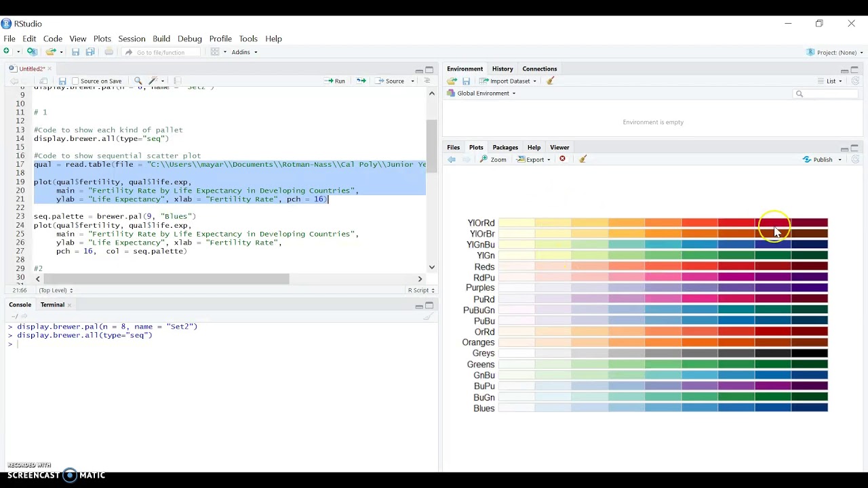The image size is (868, 488).
Task: Click the Source button
Action: pyautogui.click(x=391, y=81)
